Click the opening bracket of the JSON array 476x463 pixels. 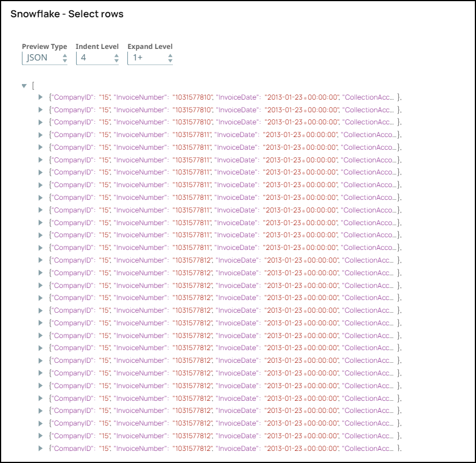pos(33,86)
